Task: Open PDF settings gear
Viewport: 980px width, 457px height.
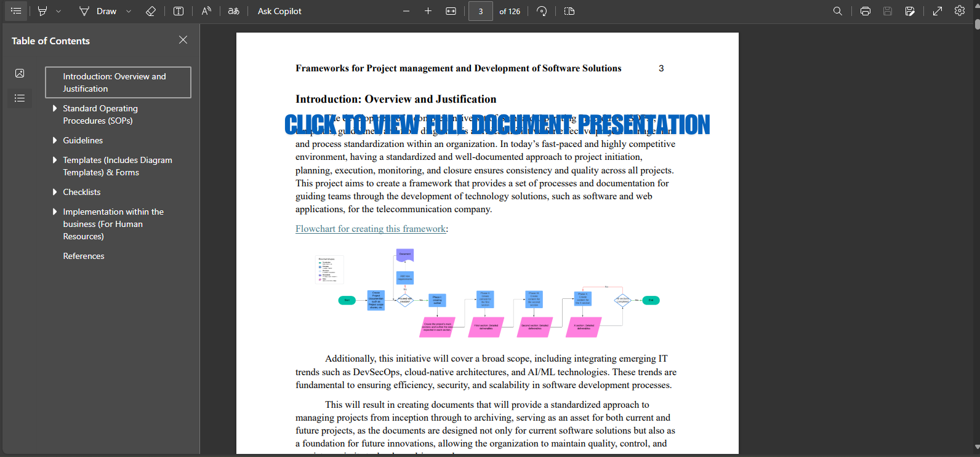Action: point(960,11)
